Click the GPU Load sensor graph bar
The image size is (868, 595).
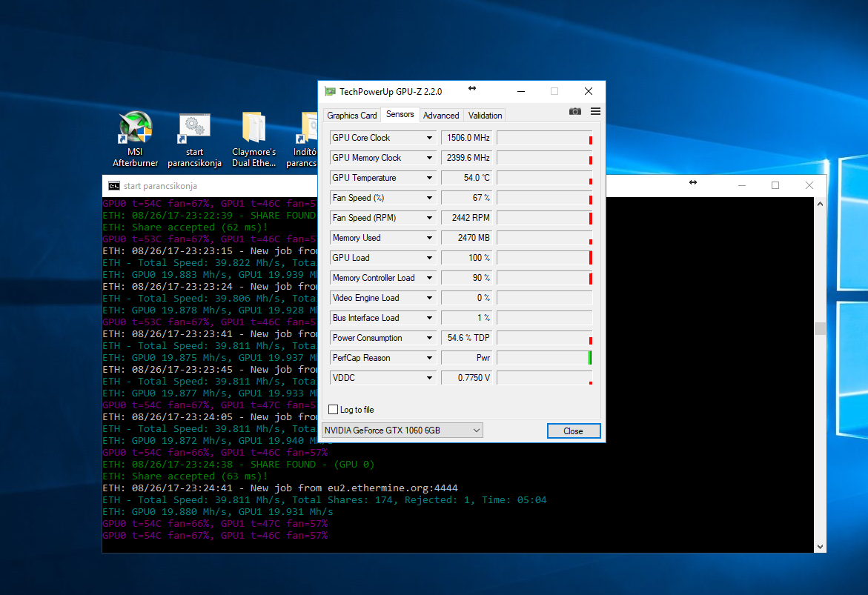pos(544,258)
